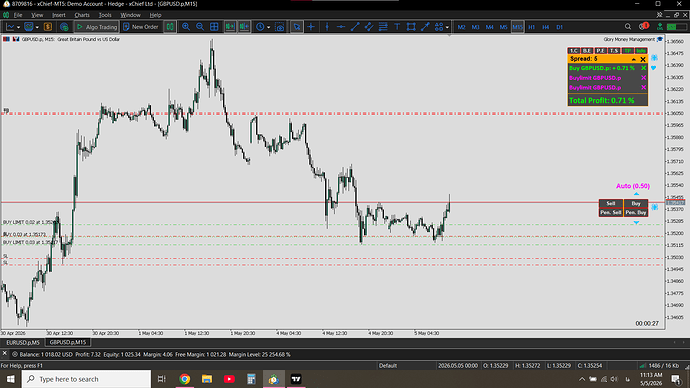Select the vertical line tool

point(327,27)
